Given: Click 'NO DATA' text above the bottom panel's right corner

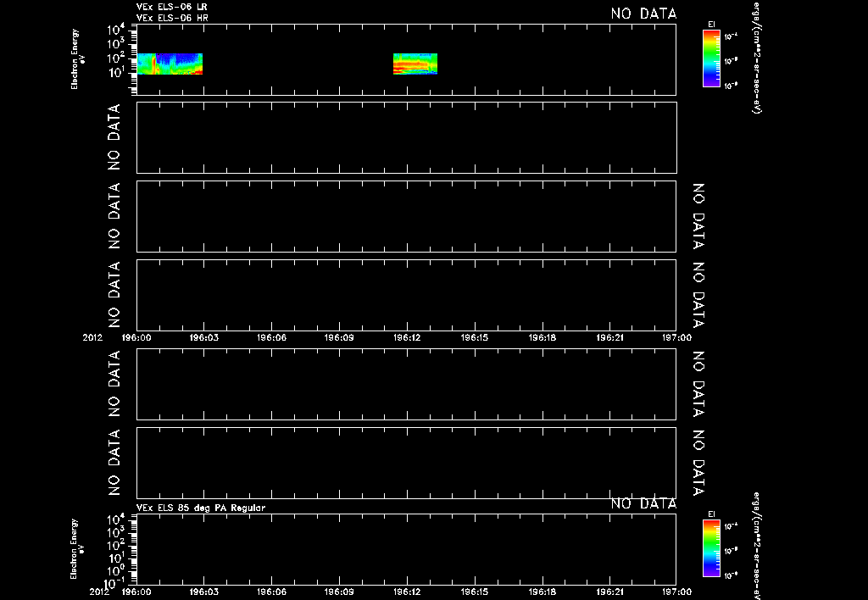Looking at the screenshot, I should coord(644,503).
